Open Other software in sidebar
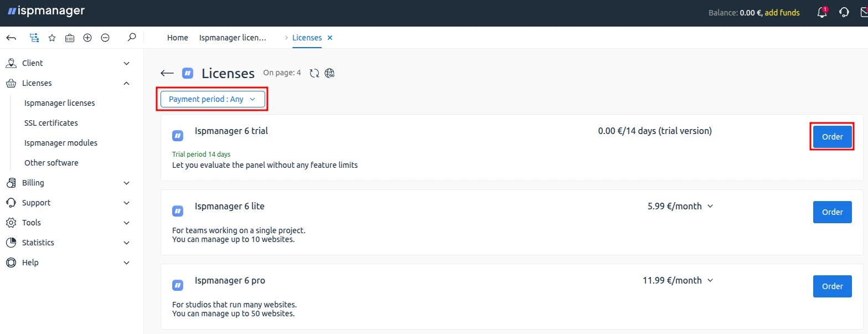The image size is (868, 334). click(51, 163)
